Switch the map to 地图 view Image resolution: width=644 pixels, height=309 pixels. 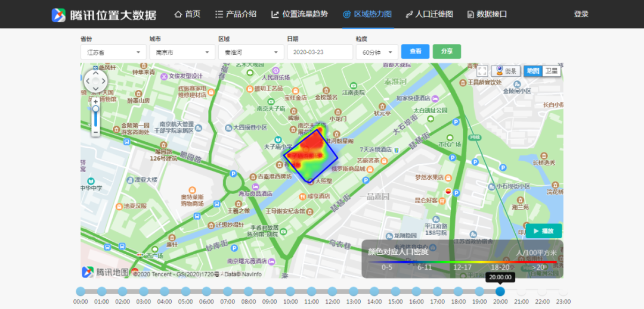coord(533,71)
